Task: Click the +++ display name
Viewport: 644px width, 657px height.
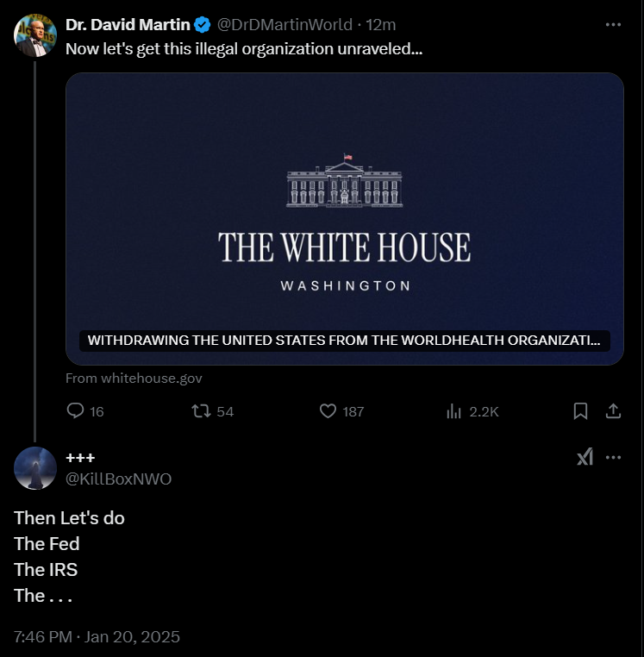Action: point(80,458)
